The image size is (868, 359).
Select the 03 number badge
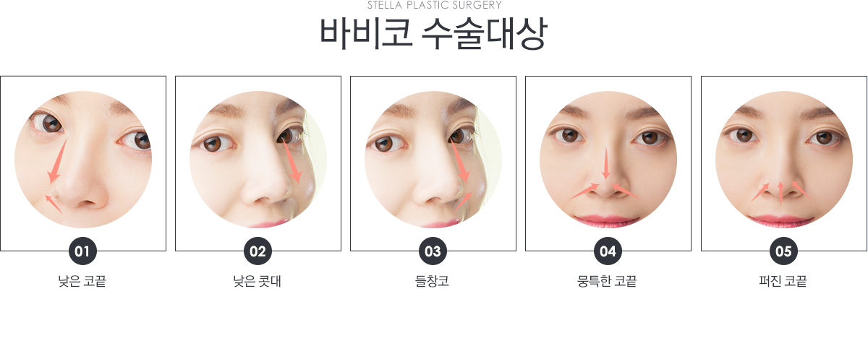tap(433, 251)
